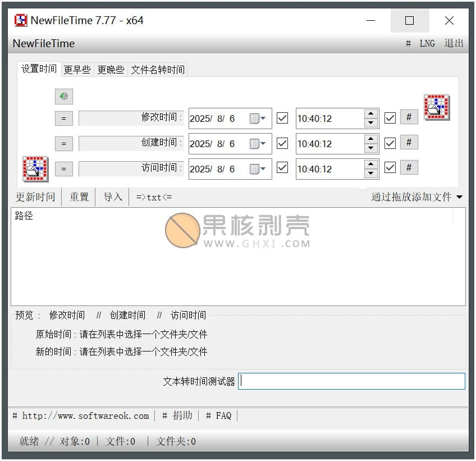Screen dimensions: 476x461
Task: Click the 文本转时间测试器 input field
Action: [351, 381]
